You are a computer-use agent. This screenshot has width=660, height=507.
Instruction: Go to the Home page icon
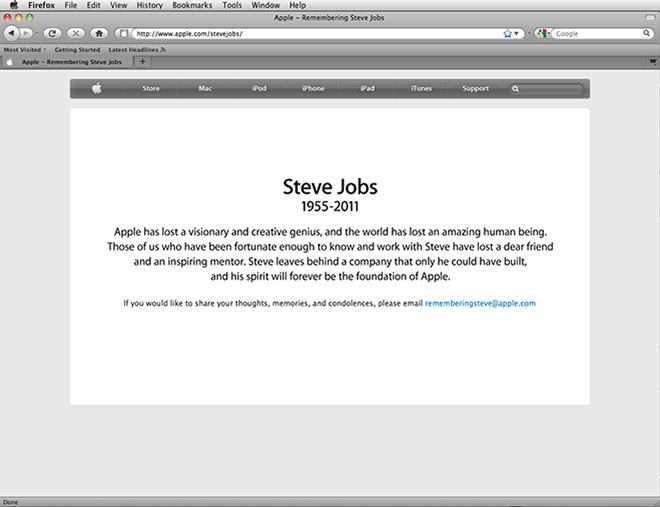pyautogui.click(x=99, y=33)
